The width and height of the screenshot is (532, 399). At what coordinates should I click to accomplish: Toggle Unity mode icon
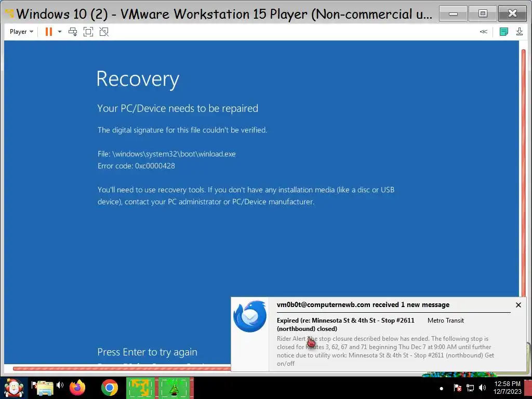104,32
